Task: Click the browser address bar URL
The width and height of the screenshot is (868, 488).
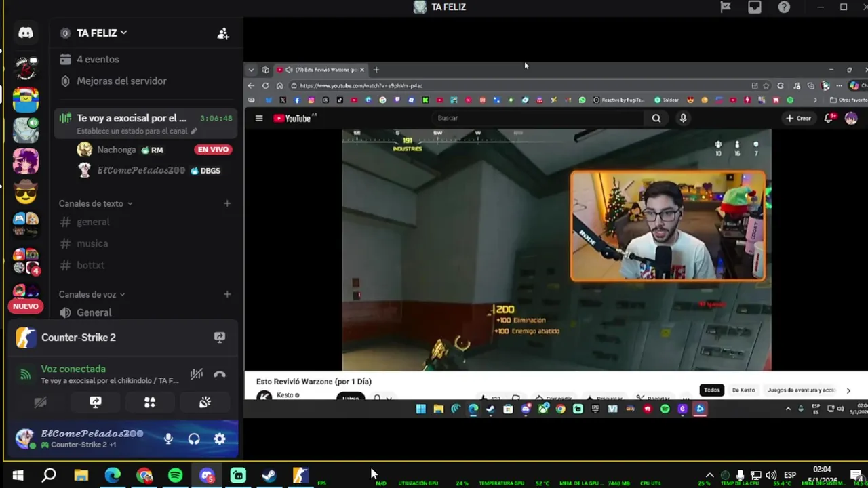Action: pyautogui.click(x=361, y=86)
